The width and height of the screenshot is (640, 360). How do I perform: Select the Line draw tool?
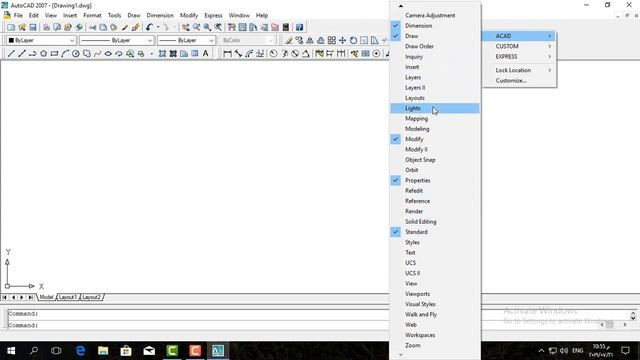tap(11, 53)
